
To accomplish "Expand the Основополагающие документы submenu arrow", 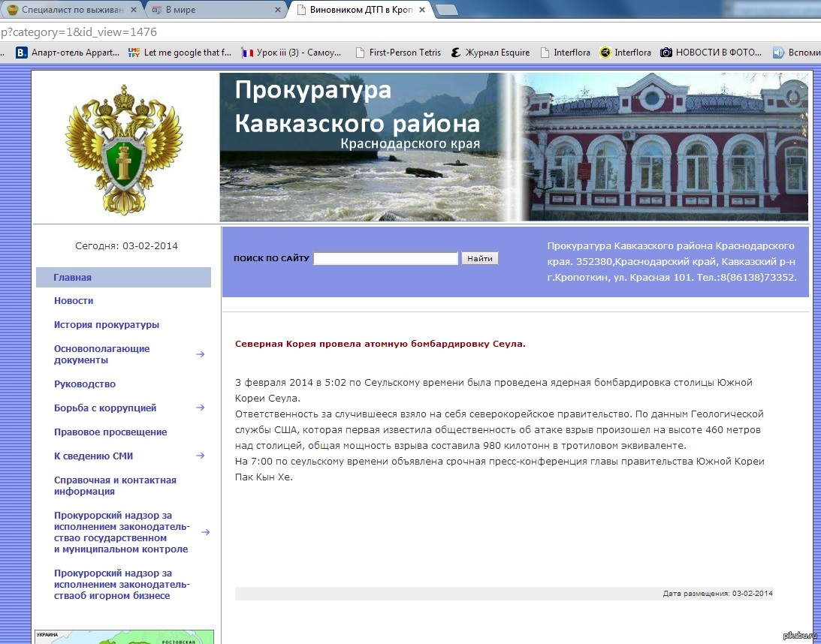I will coord(201,354).
